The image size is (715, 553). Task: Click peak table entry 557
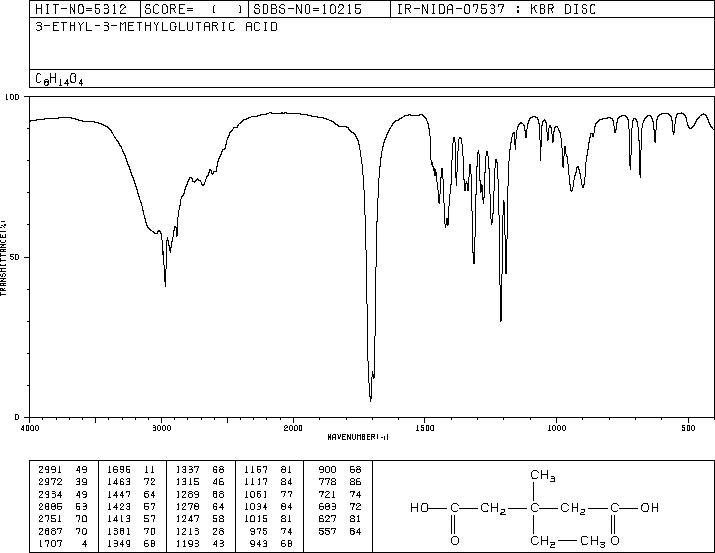coord(327,531)
